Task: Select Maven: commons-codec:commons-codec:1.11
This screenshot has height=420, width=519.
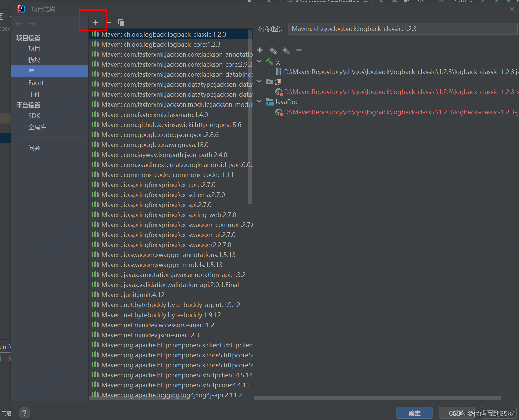Action: point(170,175)
